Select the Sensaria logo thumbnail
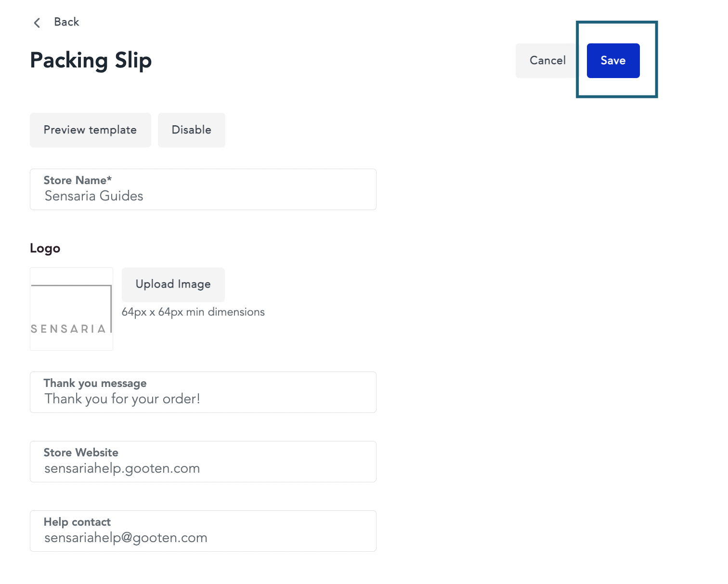728x584 pixels. 71,309
